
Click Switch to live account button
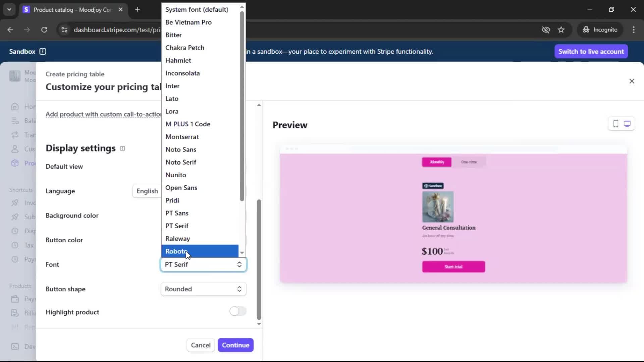(591, 51)
